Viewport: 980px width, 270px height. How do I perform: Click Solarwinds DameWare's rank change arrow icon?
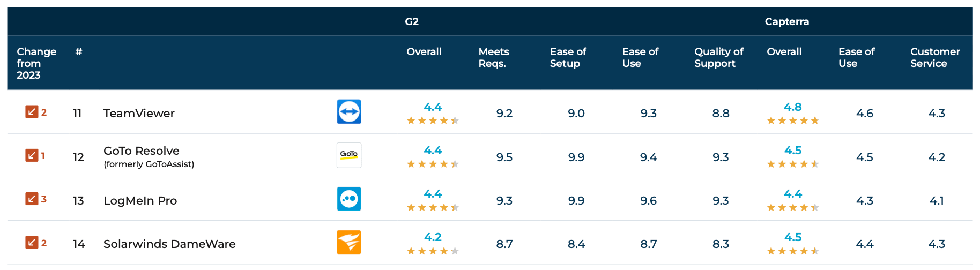(32, 242)
